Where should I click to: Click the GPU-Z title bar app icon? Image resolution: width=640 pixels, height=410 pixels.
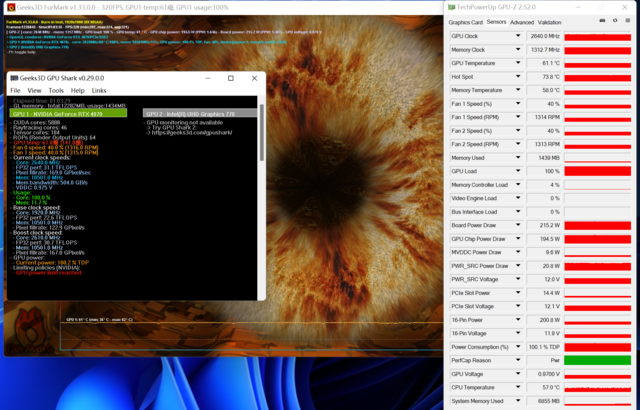coord(450,6)
